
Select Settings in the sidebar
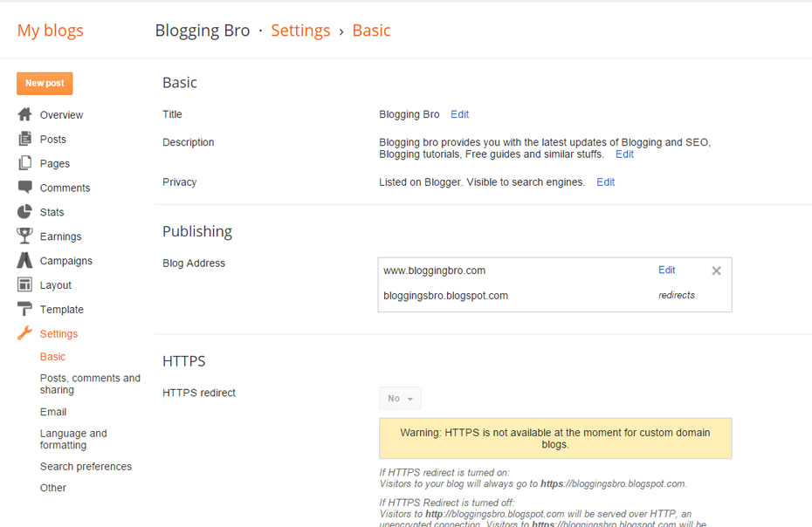point(58,334)
